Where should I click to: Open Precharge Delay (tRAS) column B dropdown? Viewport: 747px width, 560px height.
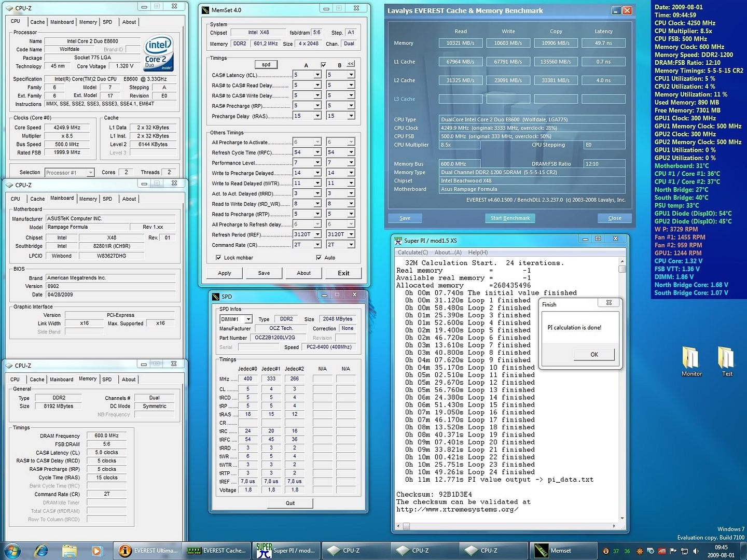pos(351,116)
